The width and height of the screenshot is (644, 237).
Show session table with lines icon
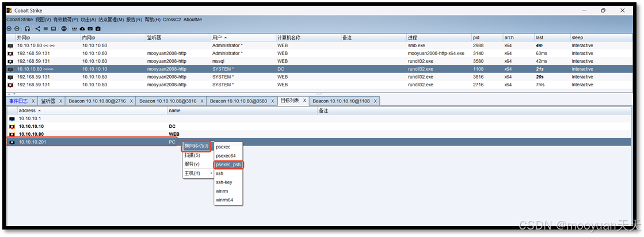point(45,29)
